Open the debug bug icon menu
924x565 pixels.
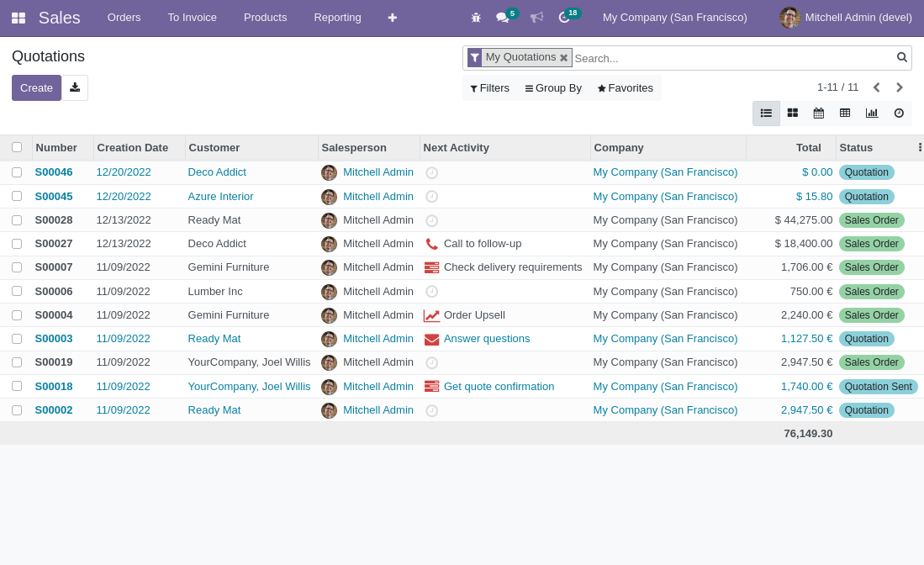(x=476, y=18)
